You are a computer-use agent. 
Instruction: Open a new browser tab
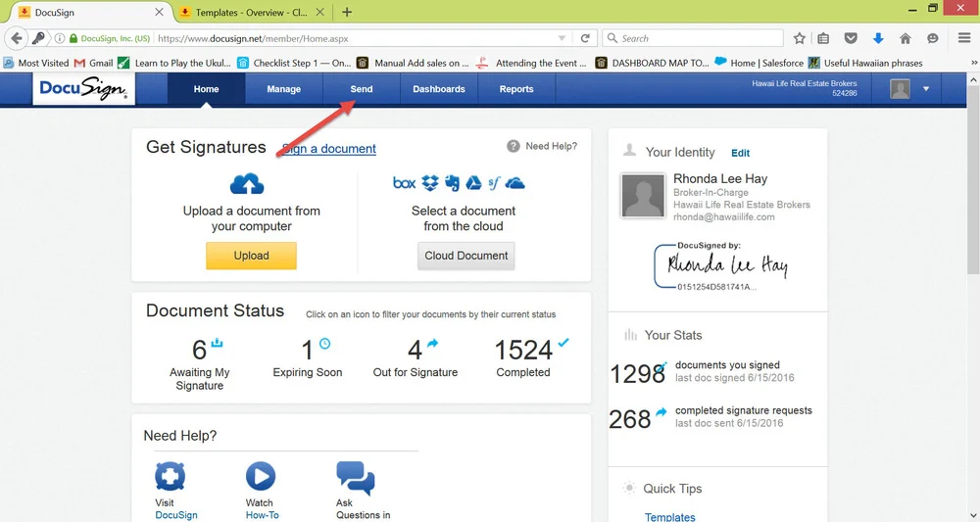[347, 12]
